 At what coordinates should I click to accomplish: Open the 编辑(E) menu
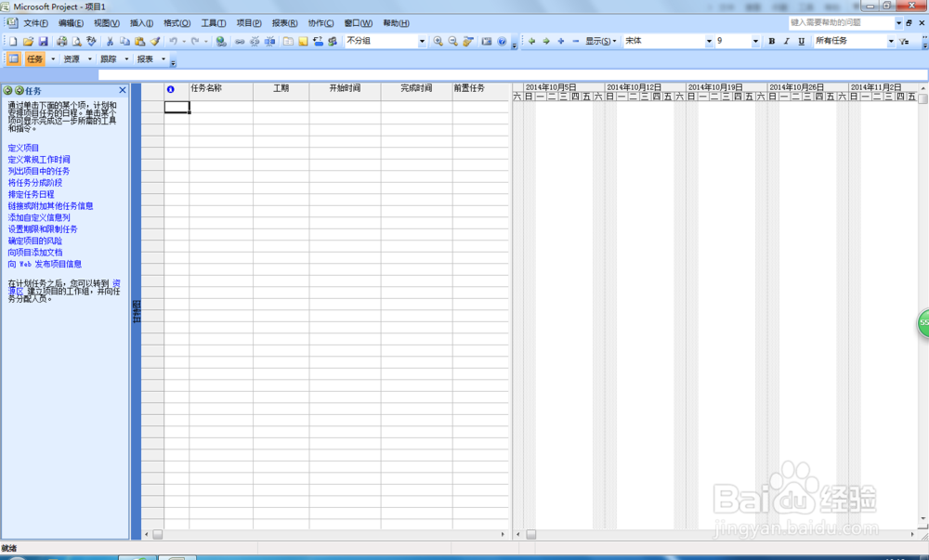pyautogui.click(x=71, y=23)
